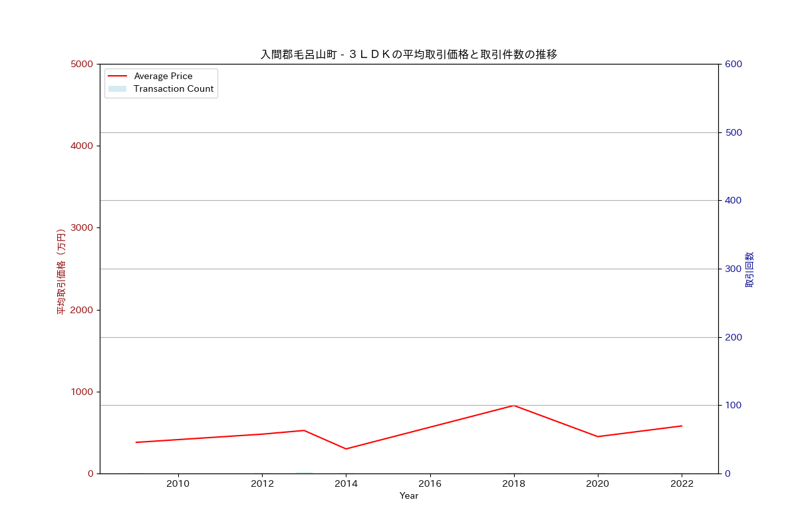The height and width of the screenshot is (532, 798).
Task: Click the legend box border
Action: [x=161, y=68]
